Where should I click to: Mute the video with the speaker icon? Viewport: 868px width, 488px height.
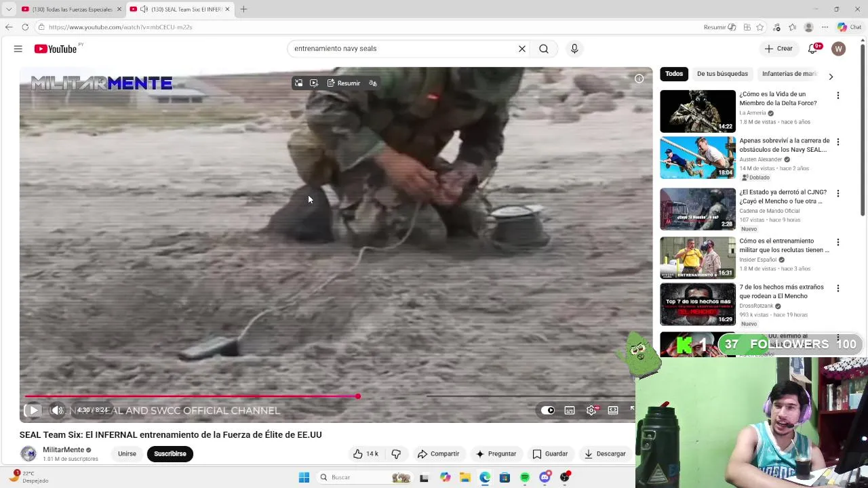click(x=57, y=410)
